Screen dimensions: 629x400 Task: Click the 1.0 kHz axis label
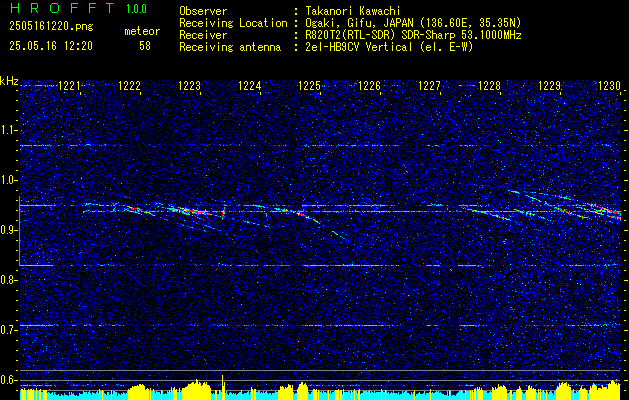click(x=9, y=180)
